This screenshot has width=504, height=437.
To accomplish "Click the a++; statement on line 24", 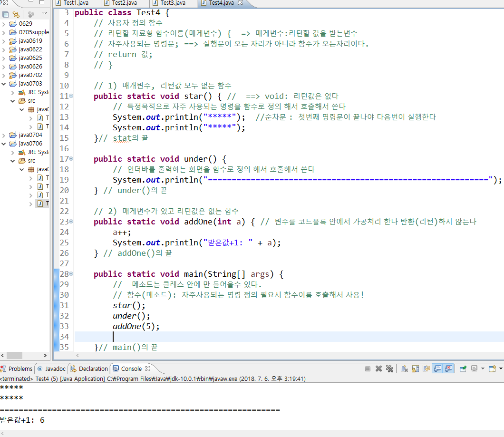I will 122,233.
